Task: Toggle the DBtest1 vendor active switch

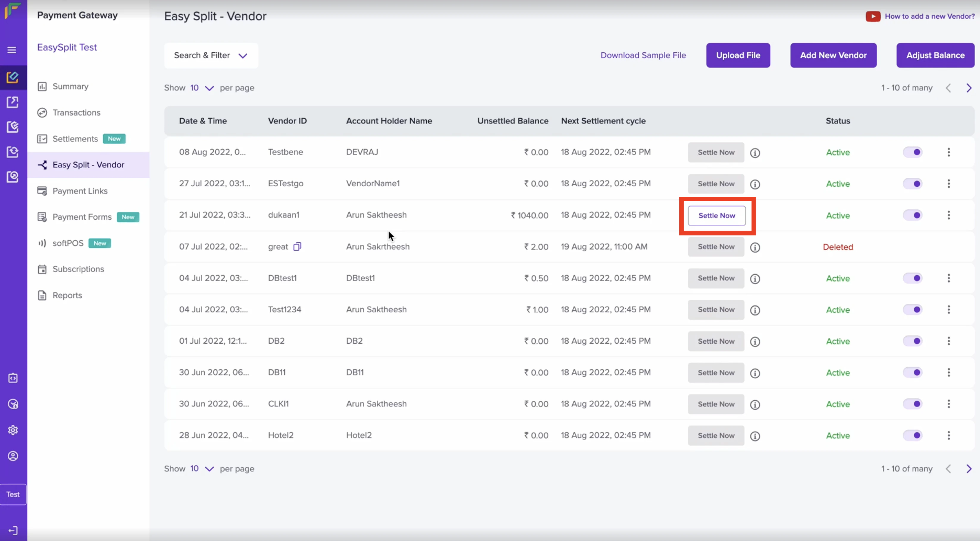Action: pyautogui.click(x=912, y=278)
